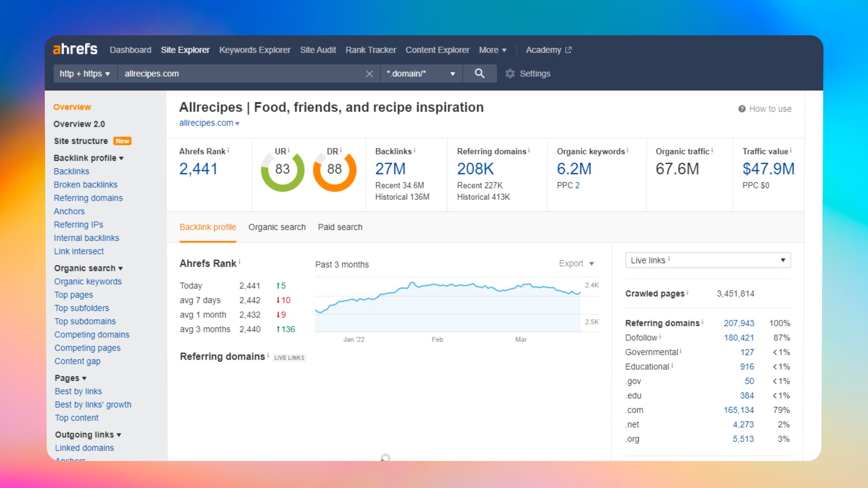Open Competing domains report
The height and width of the screenshot is (488, 868).
coord(92,335)
